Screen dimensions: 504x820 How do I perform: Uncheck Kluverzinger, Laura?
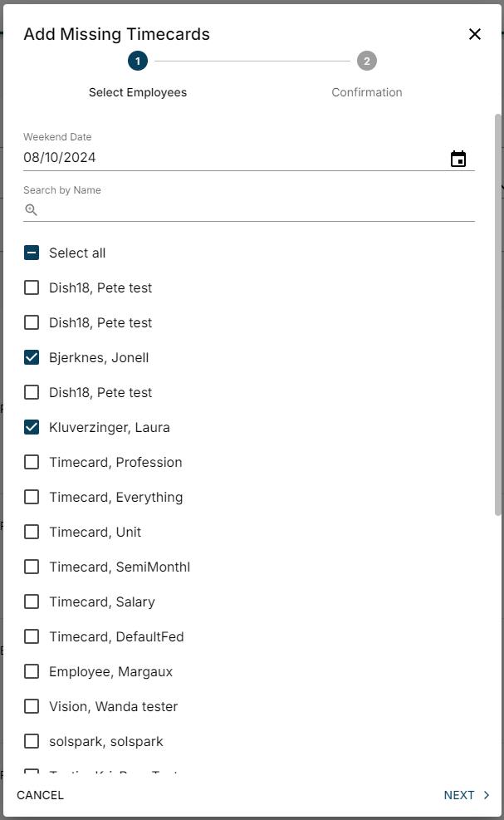(x=32, y=428)
